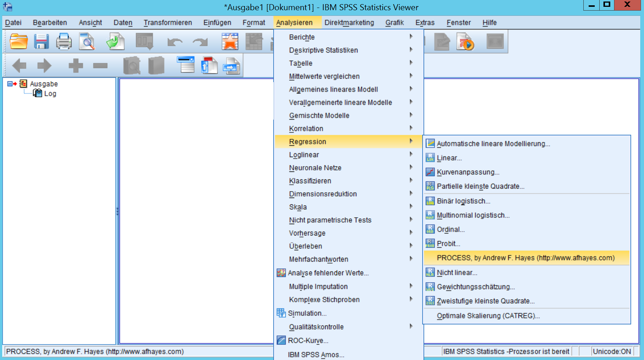
Task: Select PROCESS by Andrew F. Hayes
Action: (x=526, y=258)
